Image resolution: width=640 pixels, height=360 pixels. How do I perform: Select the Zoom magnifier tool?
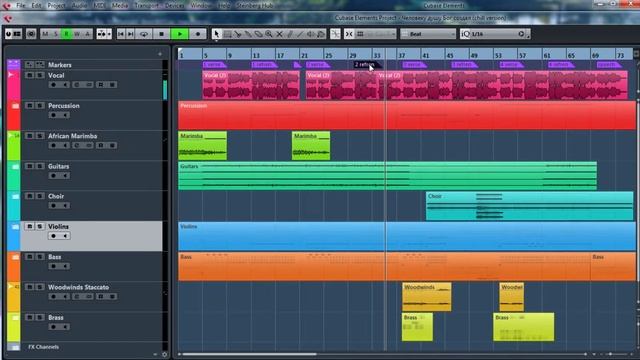click(x=269, y=34)
